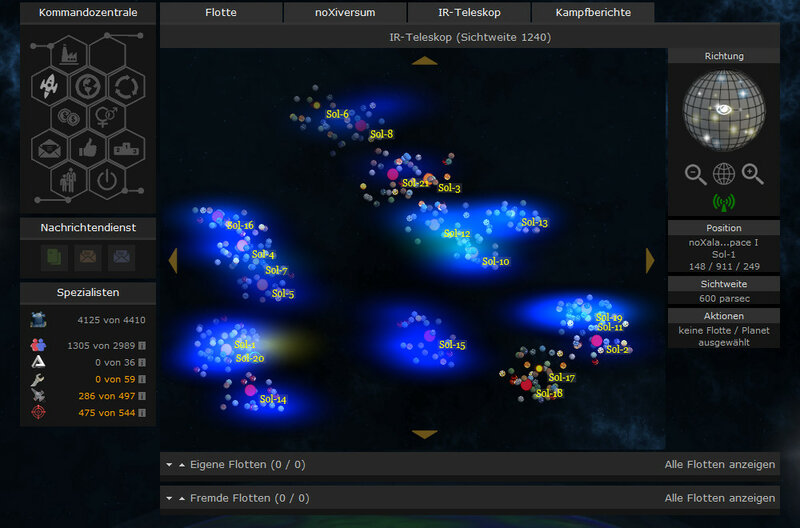Select the Sol-18 system label
The image size is (800, 528).
(x=549, y=393)
